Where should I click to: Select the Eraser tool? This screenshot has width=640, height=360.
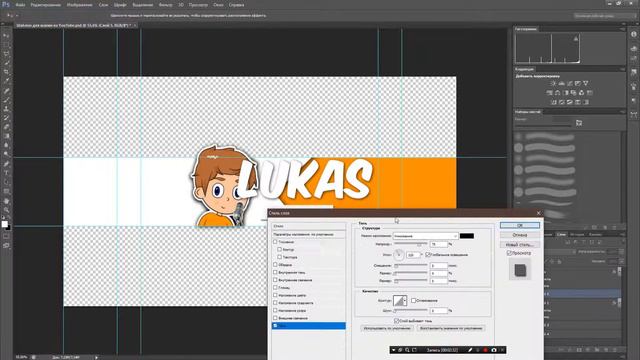[6, 127]
